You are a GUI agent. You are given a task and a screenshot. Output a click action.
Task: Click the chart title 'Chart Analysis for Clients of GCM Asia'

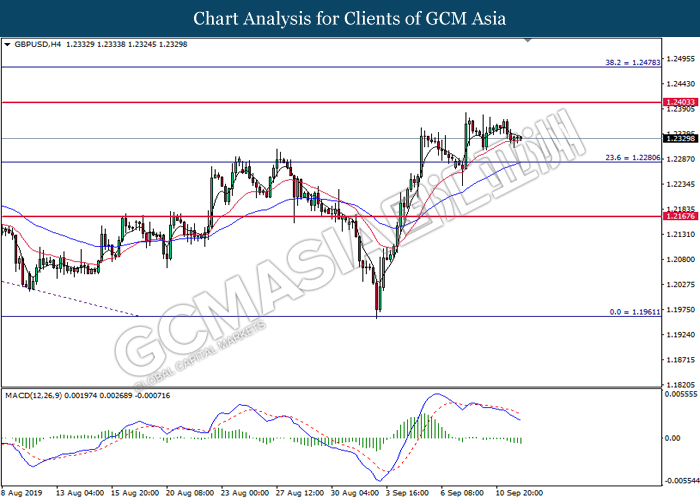pos(350,18)
